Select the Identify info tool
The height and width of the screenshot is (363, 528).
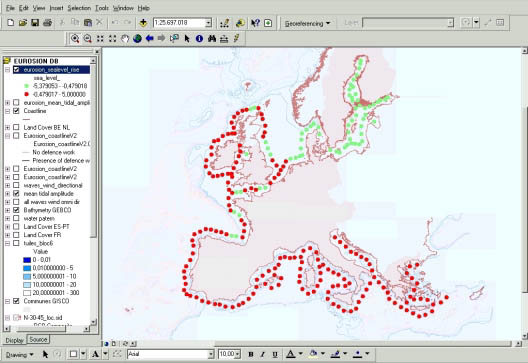click(199, 39)
